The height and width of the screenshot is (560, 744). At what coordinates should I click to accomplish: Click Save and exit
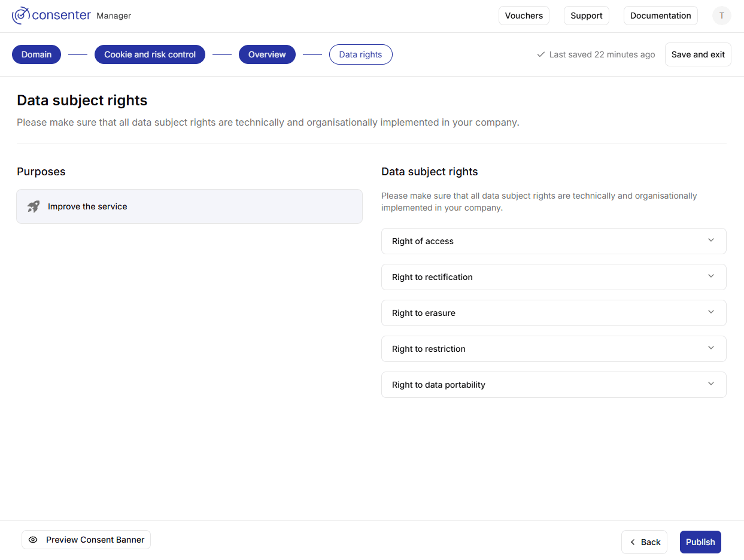(x=698, y=54)
